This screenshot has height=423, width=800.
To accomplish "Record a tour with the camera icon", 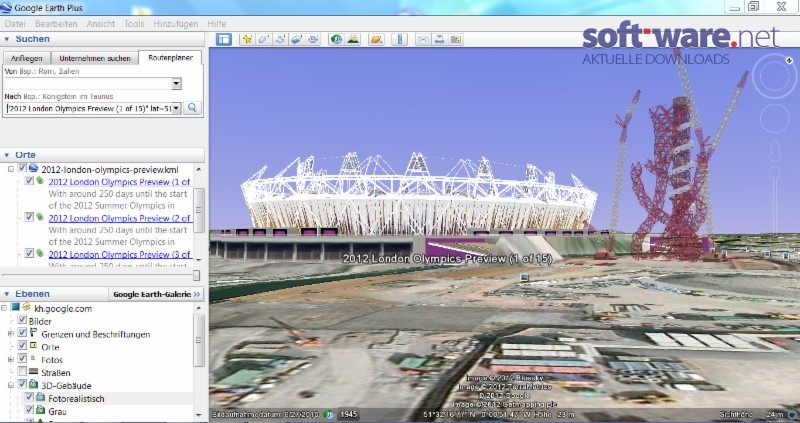I will 313,39.
